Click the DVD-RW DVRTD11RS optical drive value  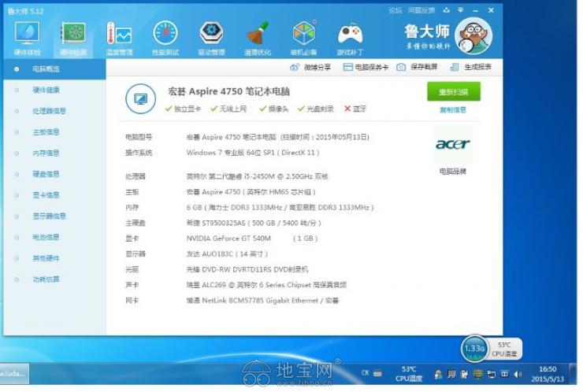coord(247,270)
